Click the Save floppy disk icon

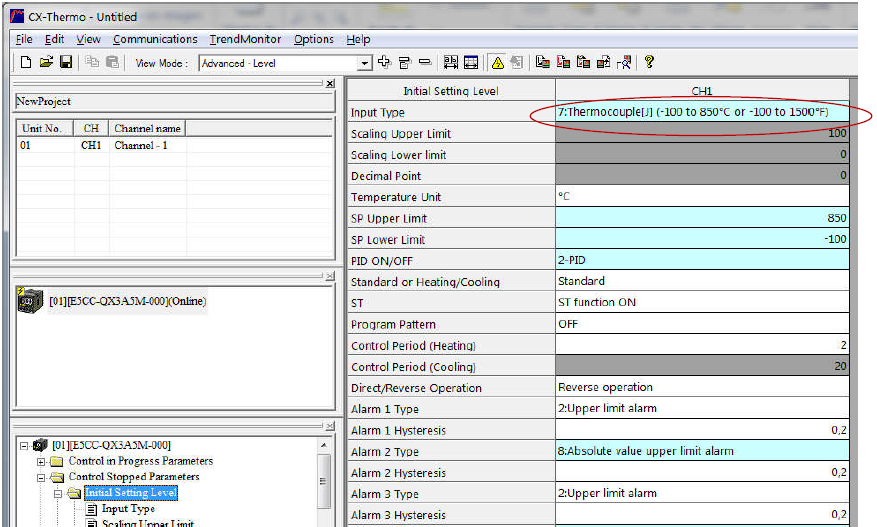(x=66, y=62)
